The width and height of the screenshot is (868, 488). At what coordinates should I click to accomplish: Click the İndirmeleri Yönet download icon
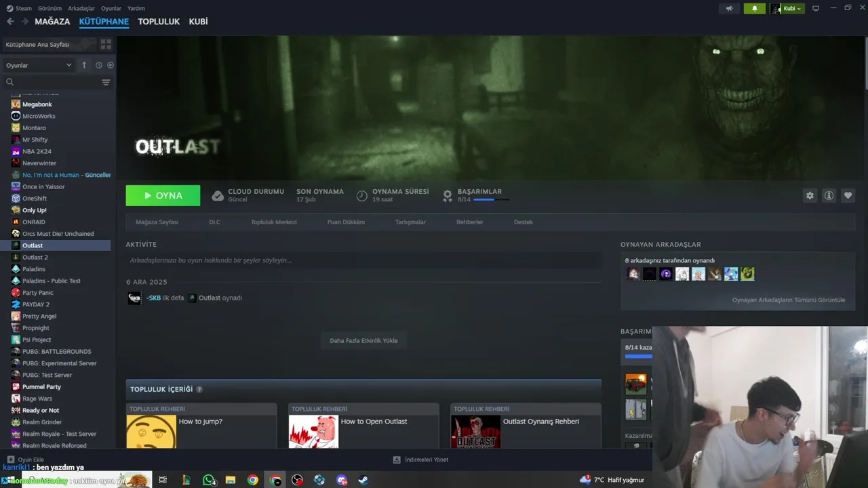coord(397,460)
